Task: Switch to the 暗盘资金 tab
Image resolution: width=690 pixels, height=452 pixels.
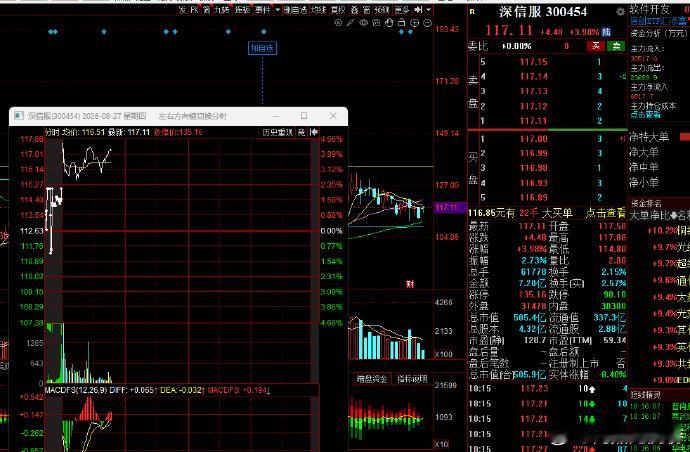Action: point(372,379)
